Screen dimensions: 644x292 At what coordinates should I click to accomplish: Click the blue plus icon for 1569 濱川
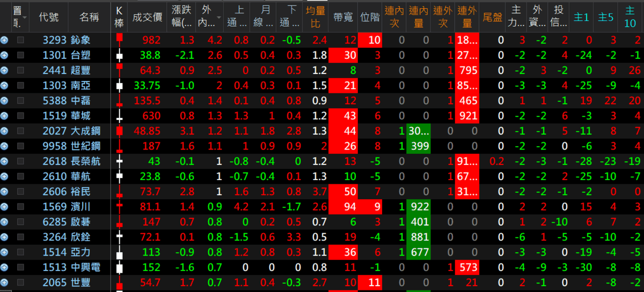4,206
